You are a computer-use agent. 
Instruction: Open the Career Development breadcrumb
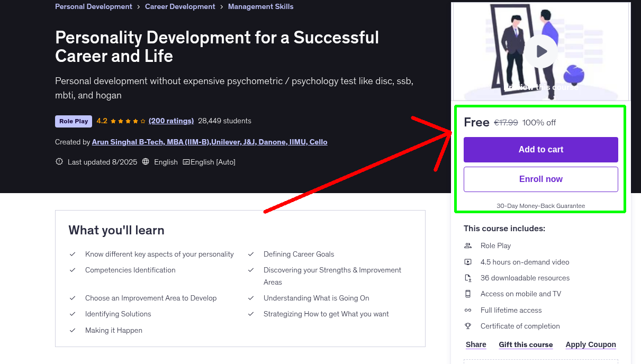click(180, 6)
